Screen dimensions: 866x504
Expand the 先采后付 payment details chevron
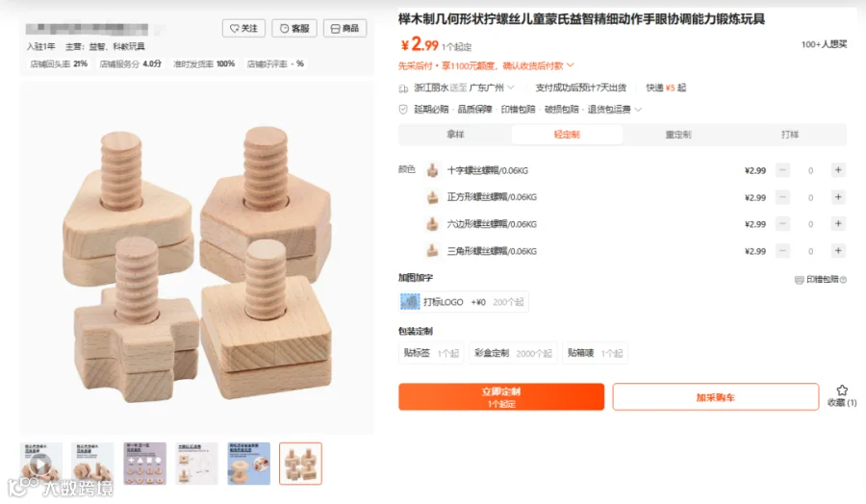pyautogui.click(x=571, y=65)
